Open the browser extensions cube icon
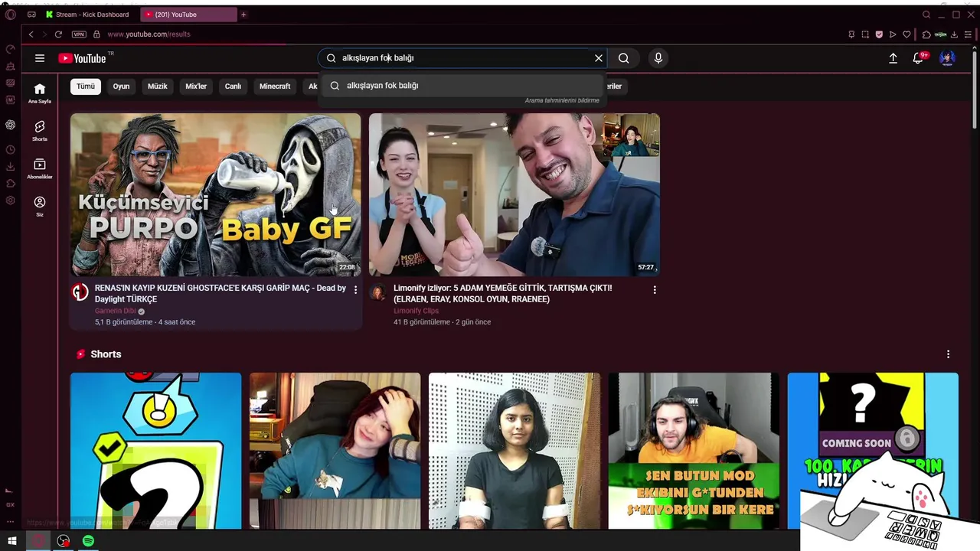The width and height of the screenshot is (980, 551). (x=926, y=34)
